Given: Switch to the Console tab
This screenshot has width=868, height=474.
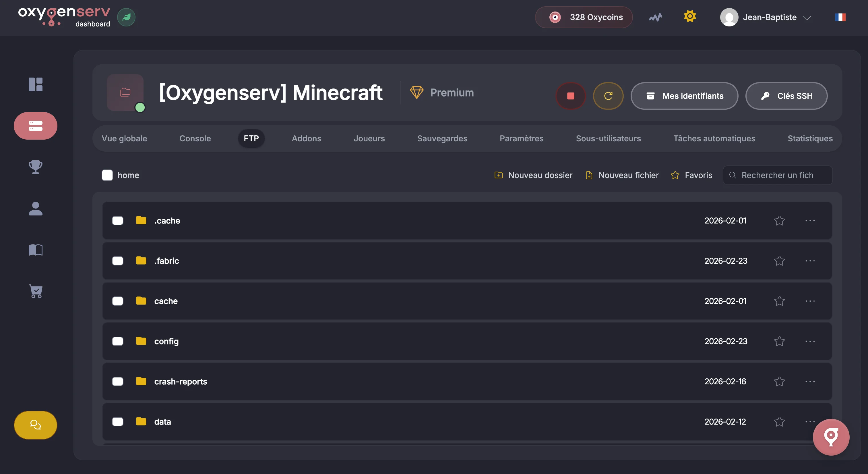Looking at the screenshot, I should pyautogui.click(x=195, y=138).
